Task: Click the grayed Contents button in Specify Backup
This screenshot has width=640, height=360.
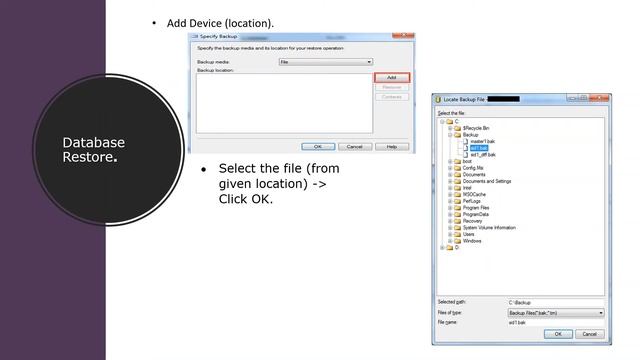Action: click(x=392, y=97)
